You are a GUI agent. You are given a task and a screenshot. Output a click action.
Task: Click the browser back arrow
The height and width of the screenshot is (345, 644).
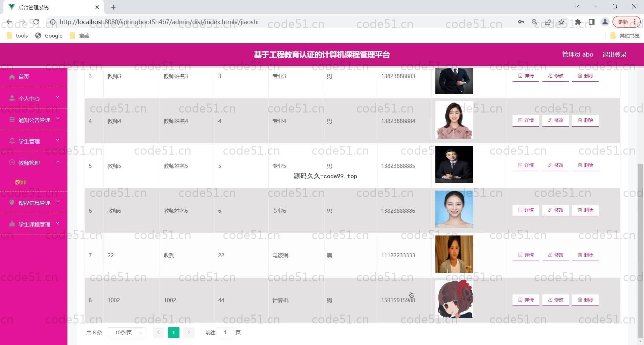pos(9,22)
